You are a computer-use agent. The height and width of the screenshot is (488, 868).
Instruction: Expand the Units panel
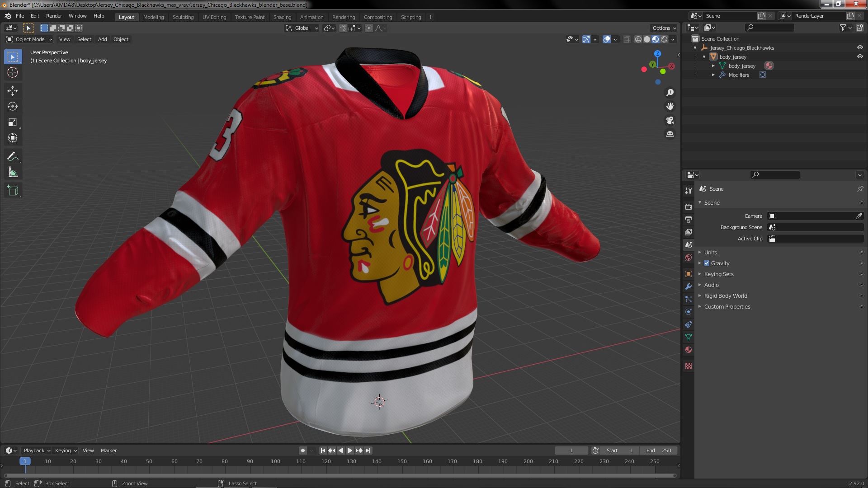[710, 252]
